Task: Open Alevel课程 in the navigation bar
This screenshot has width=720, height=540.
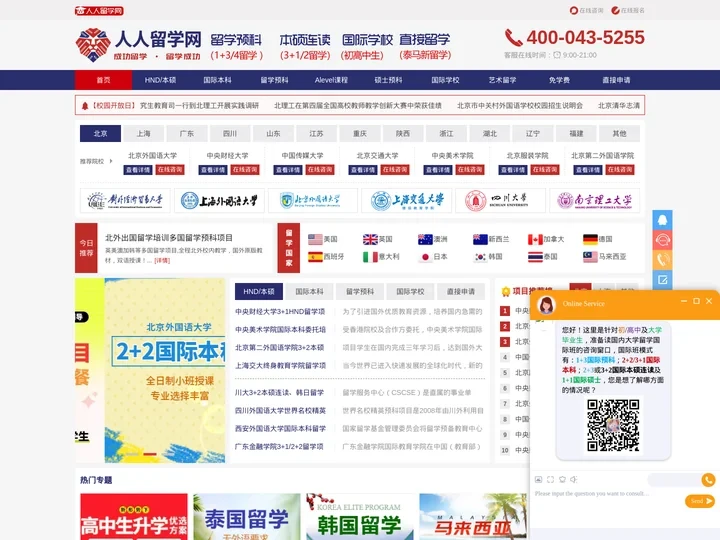Action: (x=331, y=80)
